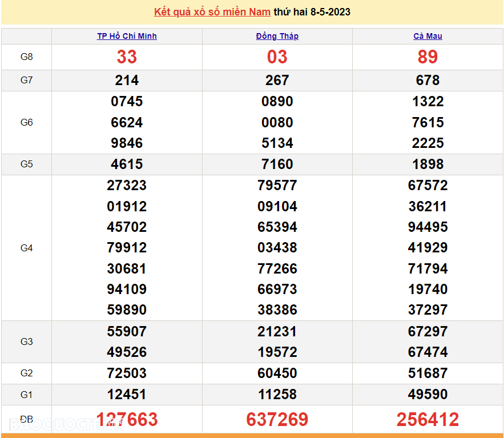
Task: Select the G5 number 7160
Action: point(277,164)
